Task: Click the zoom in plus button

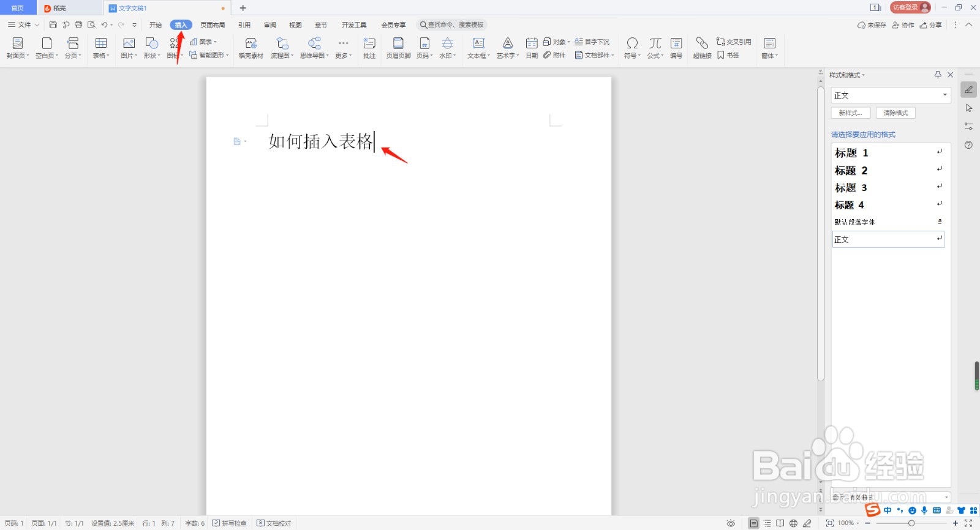Action: [x=955, y=523]
